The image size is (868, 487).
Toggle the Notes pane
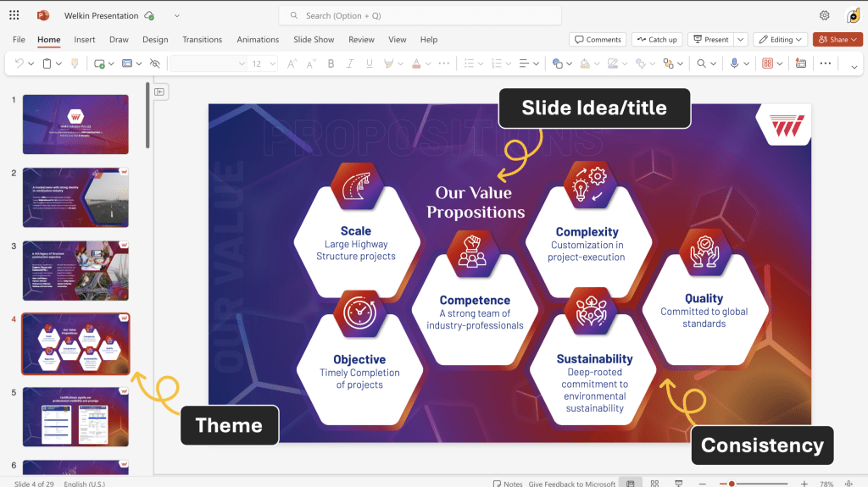click(508, 483)
